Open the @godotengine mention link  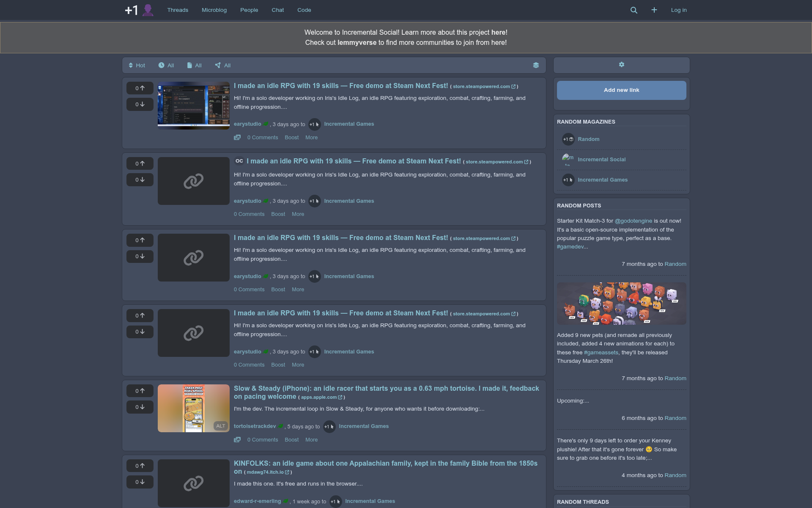coord(633,221)
